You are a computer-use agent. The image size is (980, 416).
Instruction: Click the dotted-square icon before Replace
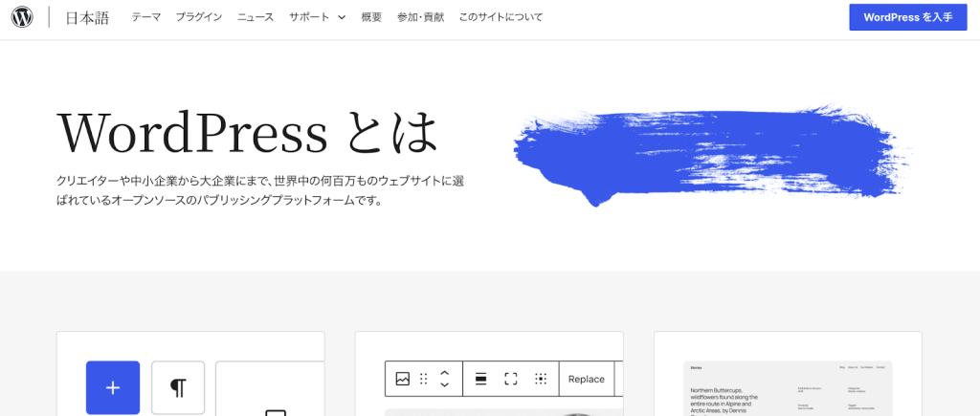pyautogui.click(x=540, y=379)
